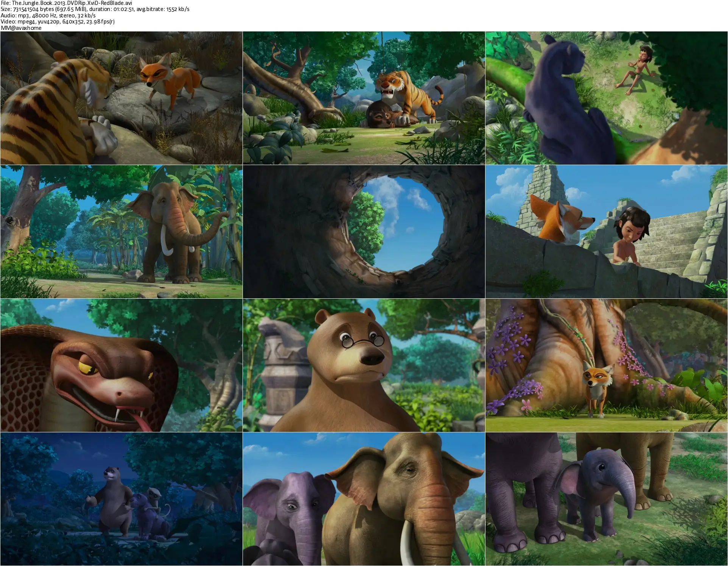Select the baby elephant thumbnail
728x566 pixels.
[x=607, y=499]
